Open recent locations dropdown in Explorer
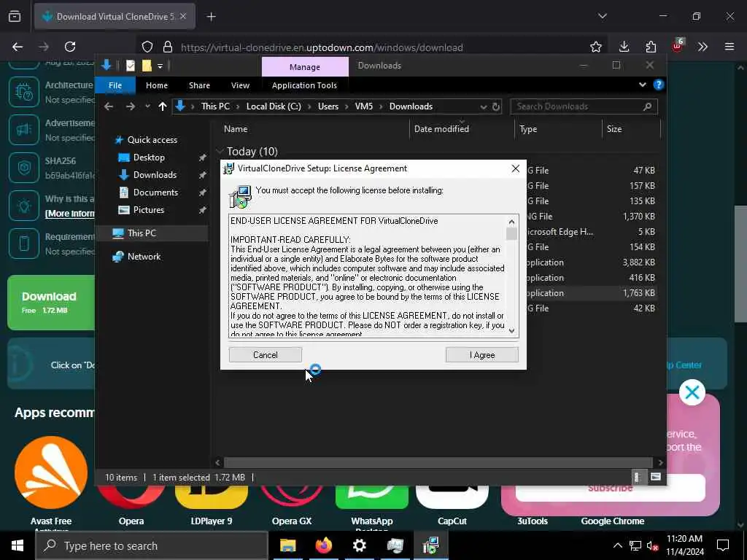Viewport: 747px width, 560px height. [147, 106]
